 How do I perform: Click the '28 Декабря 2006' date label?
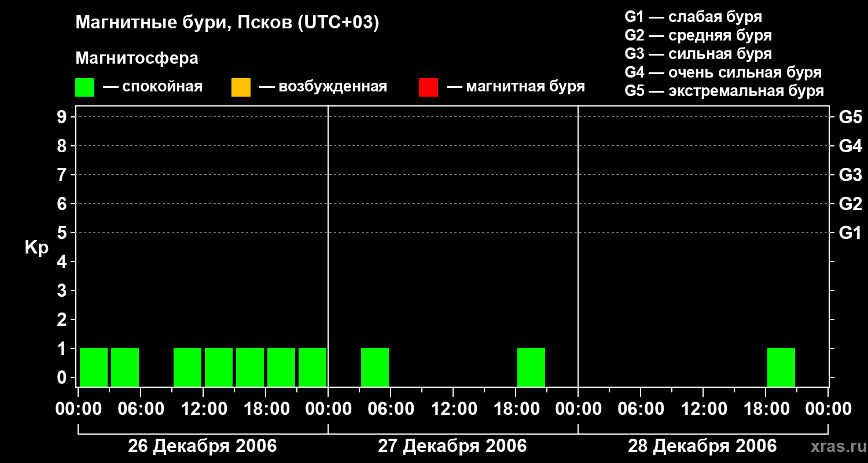coord(703,446)
